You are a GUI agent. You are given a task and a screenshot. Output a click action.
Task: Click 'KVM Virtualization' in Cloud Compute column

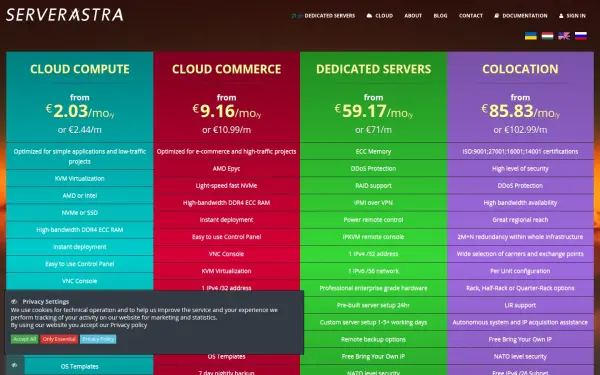[x=80, y=178]
